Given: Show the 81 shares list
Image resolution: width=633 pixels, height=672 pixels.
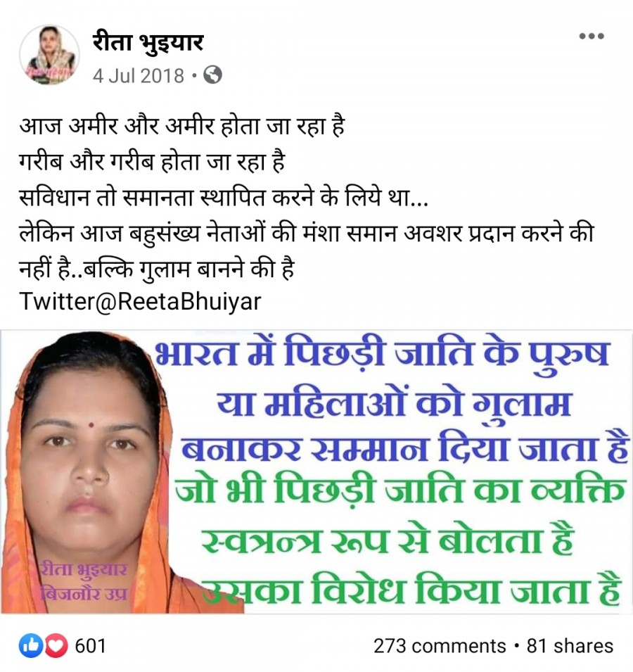Looking at the screenshot, I should click(x=570, y=646).
